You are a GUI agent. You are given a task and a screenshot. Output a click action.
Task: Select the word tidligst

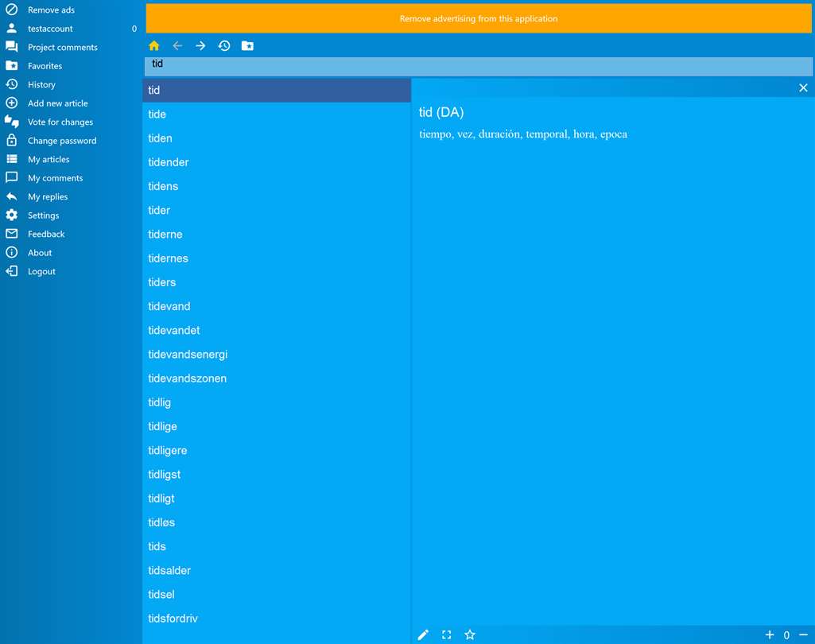tap(277, 474)
